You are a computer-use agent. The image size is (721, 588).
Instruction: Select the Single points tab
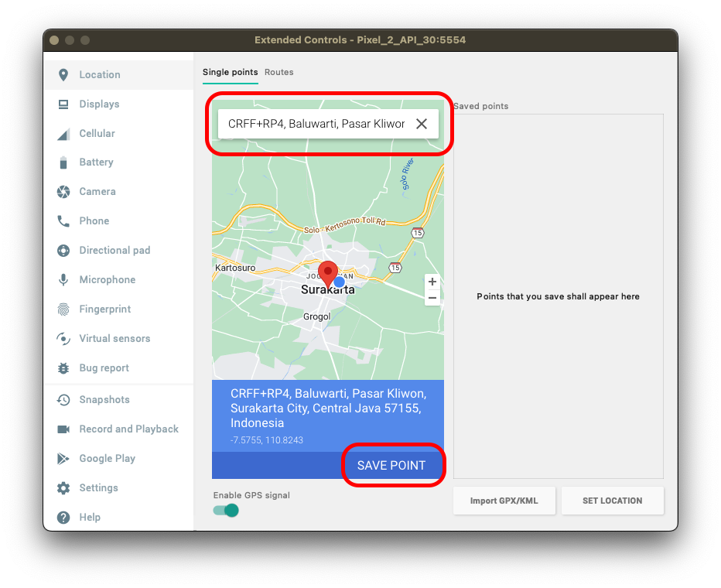(230, 72)
